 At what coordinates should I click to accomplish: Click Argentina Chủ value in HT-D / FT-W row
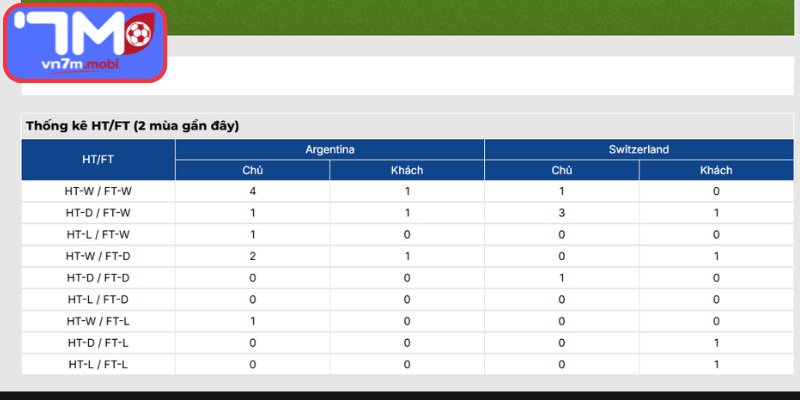click(253, 213)
